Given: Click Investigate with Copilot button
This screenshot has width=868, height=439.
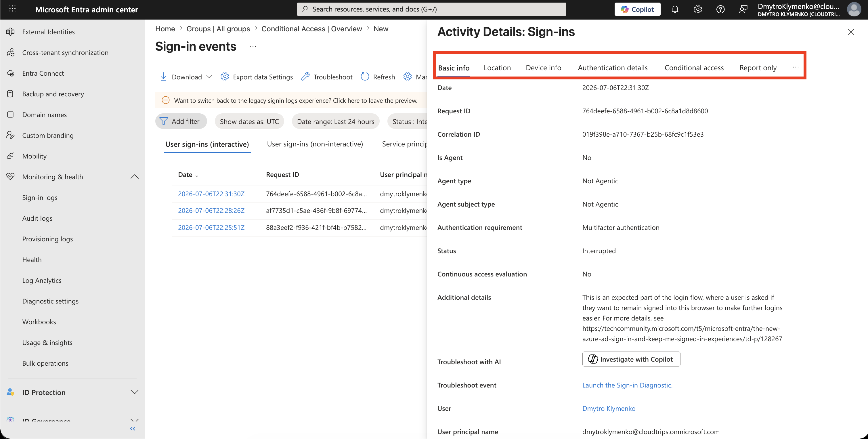Looking at the screenshot, I should 631,359.
